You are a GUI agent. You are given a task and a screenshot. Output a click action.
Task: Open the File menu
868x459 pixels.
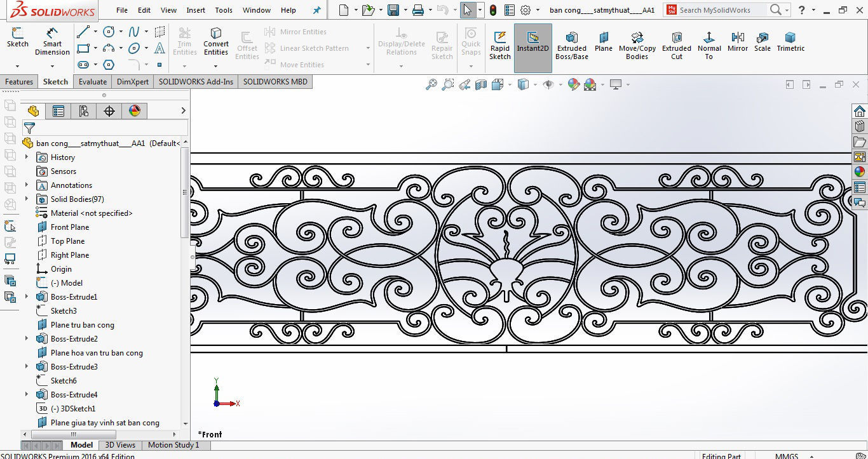click(122, 10)
